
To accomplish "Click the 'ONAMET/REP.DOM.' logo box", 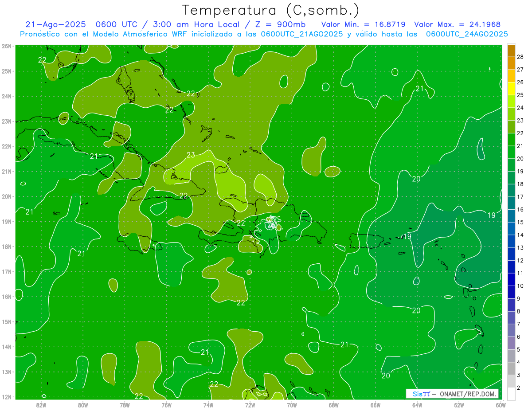I will coord(452,394).
